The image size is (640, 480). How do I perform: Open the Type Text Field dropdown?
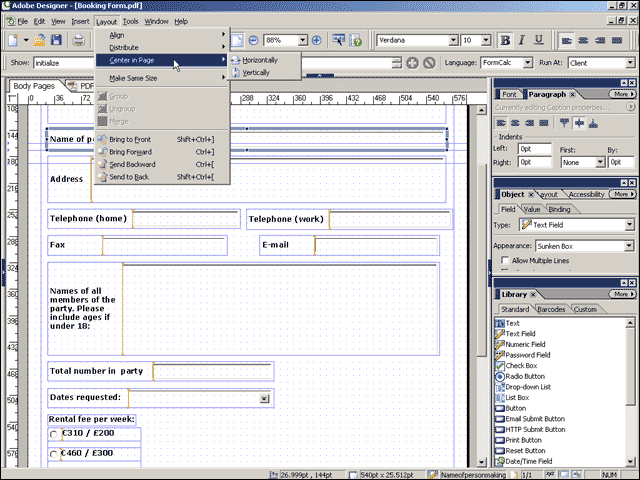point(629,225)
